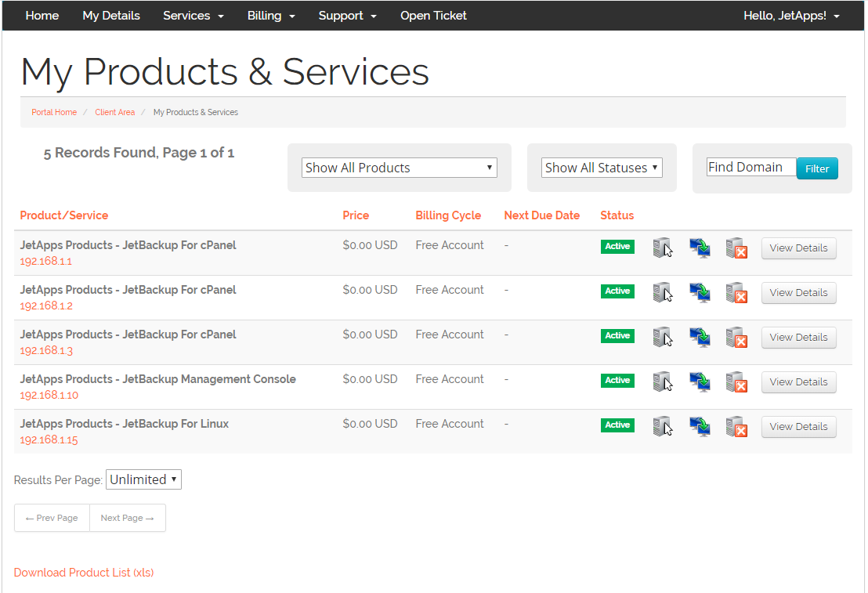Click server cancel icon in 192.168.1.3 row
This screenshot has height=593, width=868.
click(x=737, y=337)
